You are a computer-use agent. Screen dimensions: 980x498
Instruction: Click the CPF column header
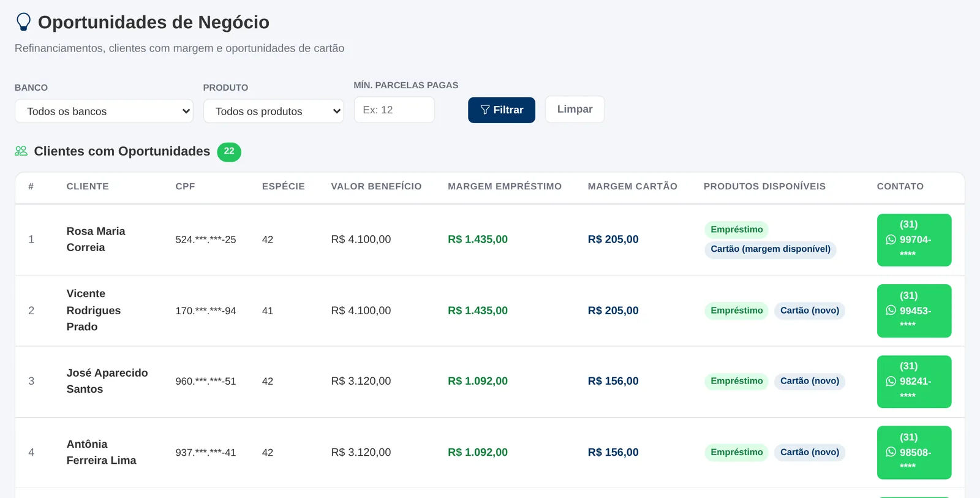pyautogui.click(x=185, y=186)
